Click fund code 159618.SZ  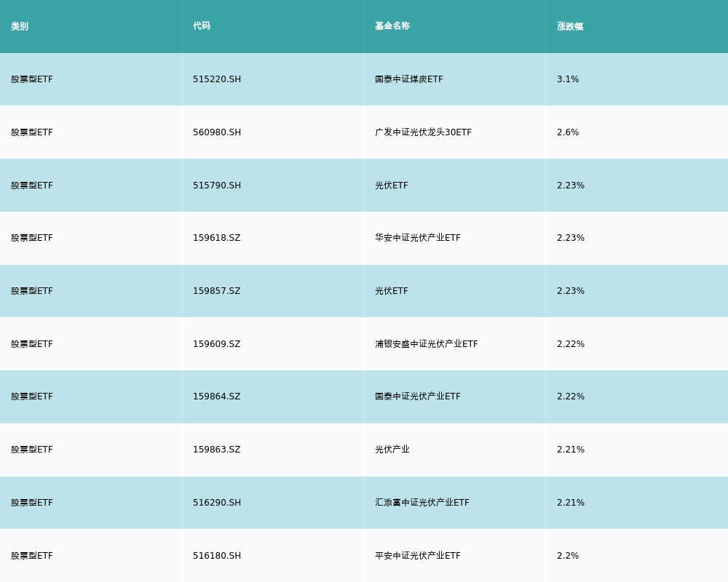(x=216, y=238)
